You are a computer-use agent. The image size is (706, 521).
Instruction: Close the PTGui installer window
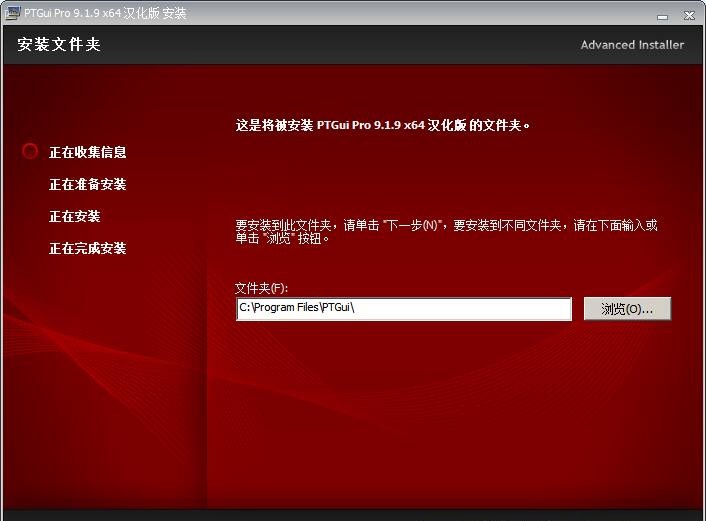click(x=689, y=16)
